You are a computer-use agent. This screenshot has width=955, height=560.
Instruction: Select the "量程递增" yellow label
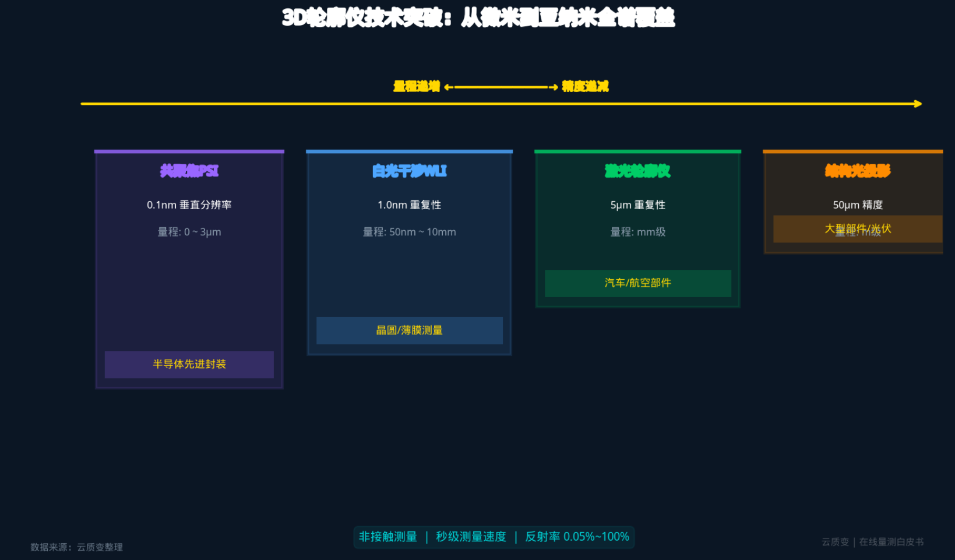(417, 87)
